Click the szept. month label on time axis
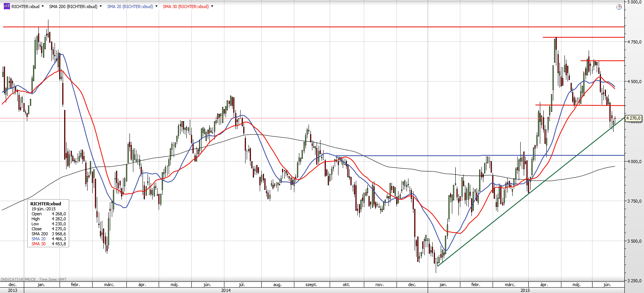The image size is (644, 293). 311,285
